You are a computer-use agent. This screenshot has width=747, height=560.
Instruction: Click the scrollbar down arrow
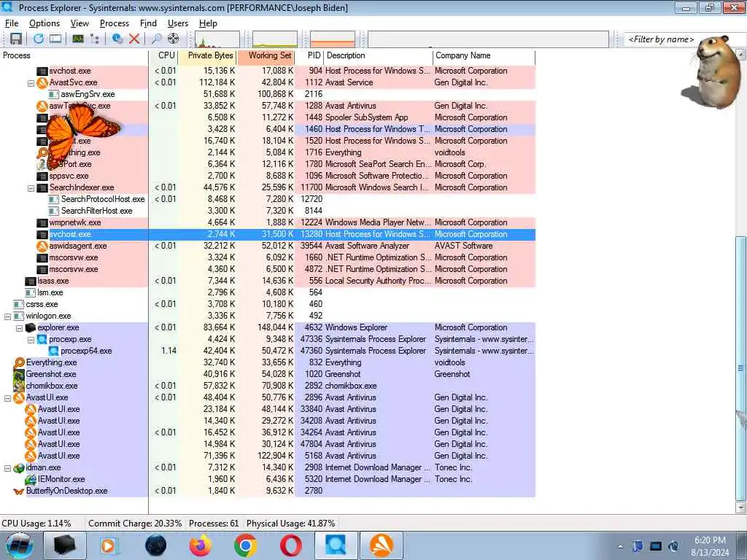pos(741,507)
